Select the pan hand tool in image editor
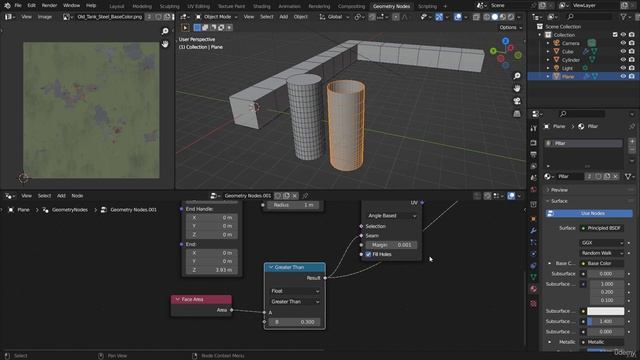640x360 pixels. pyautogui.click(x=165, y=44)
